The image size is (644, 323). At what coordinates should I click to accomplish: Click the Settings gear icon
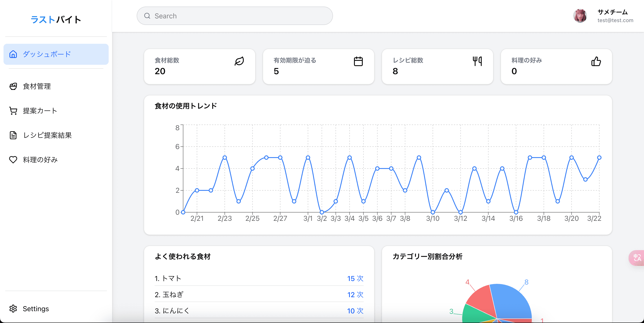click(13, 309)
